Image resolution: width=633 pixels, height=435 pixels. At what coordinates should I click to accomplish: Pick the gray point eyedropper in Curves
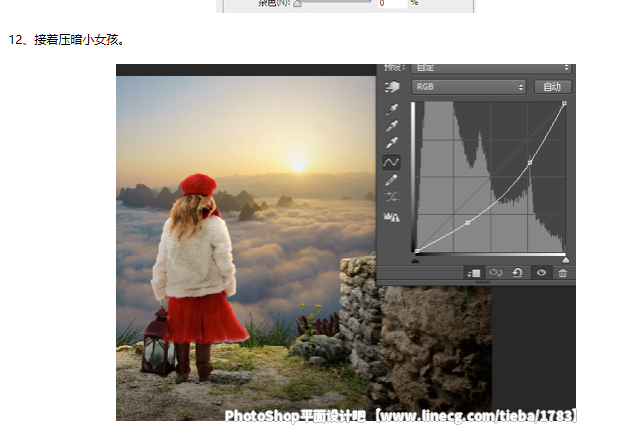pos(392,125)
